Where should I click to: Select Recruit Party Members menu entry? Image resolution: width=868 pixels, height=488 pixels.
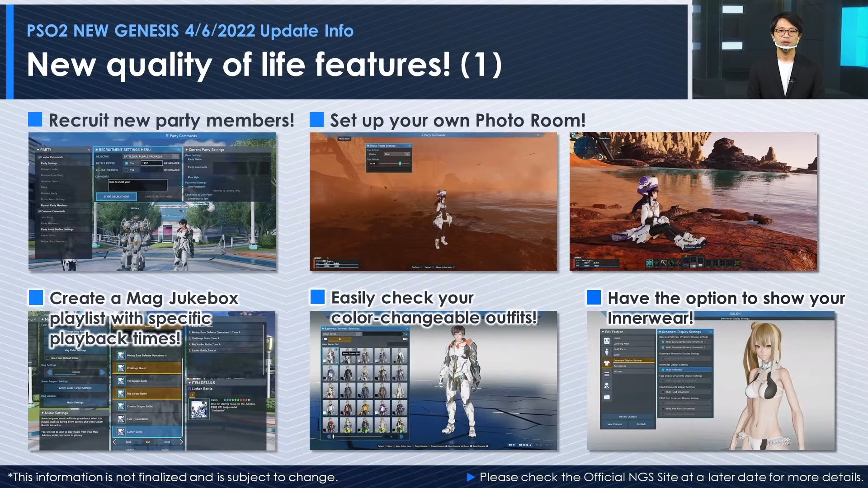point(65,205)
